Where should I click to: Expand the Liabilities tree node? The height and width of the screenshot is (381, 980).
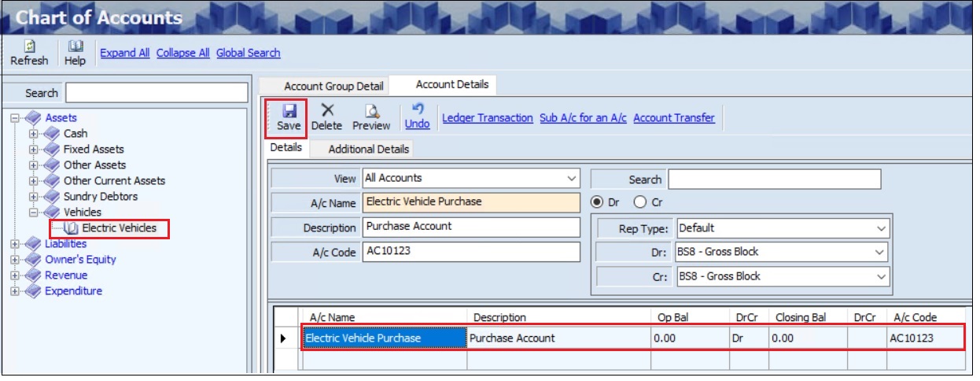tap(15, 244)
